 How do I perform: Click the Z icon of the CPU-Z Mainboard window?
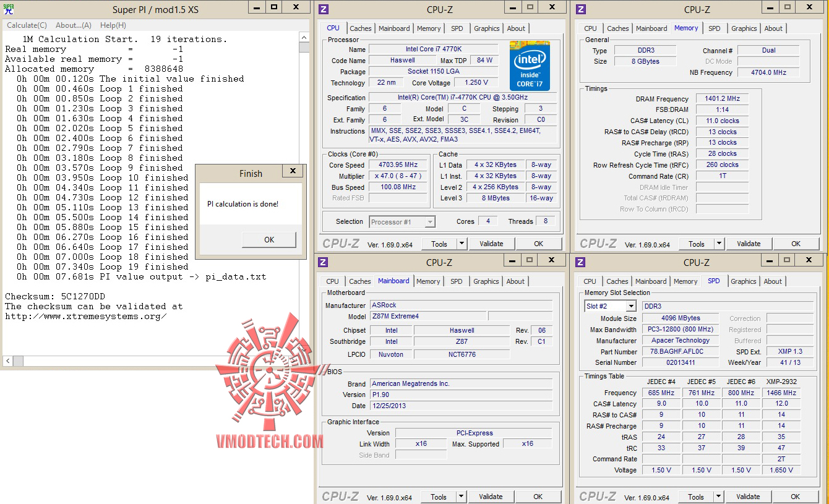323,262
